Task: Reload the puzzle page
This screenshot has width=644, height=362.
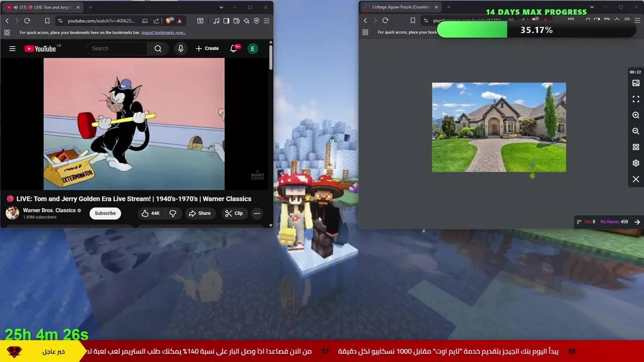Action: (385, 21)
